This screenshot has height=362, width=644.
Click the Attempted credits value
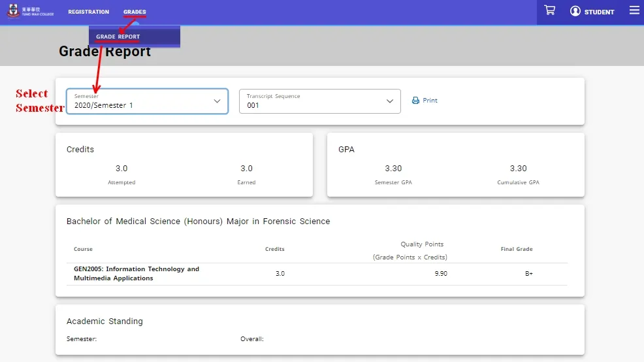tap(121, 169)
